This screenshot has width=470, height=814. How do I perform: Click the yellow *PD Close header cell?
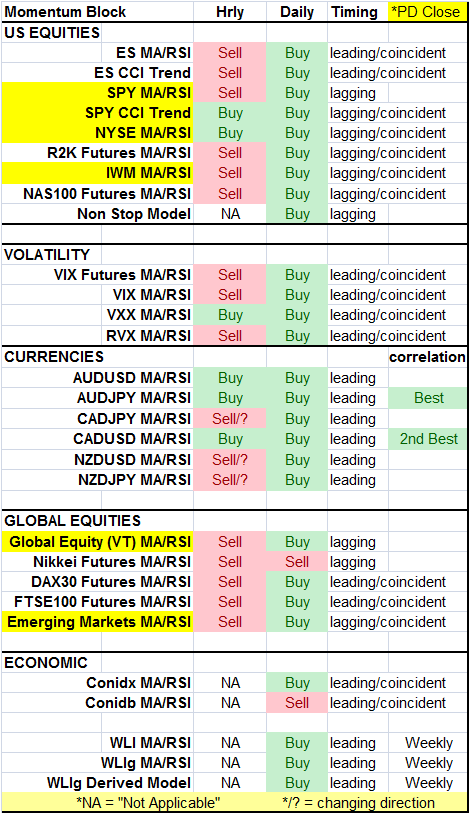tap(427, 11)
